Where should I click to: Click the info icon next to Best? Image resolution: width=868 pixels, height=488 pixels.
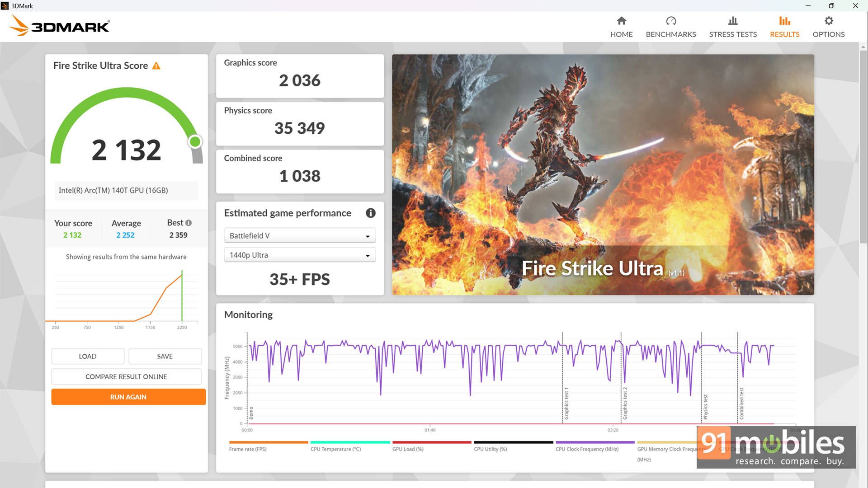click(189, 223)
